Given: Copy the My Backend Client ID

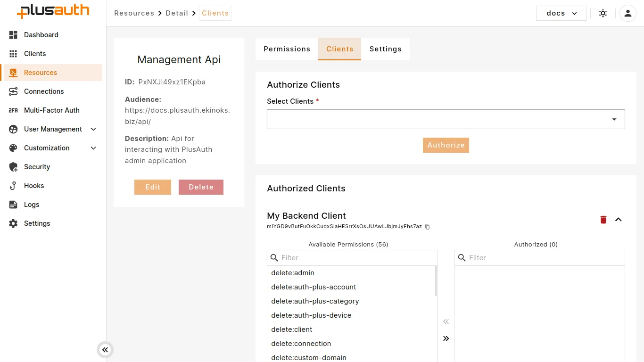Looking at the screenshot, I should point(428,227).
